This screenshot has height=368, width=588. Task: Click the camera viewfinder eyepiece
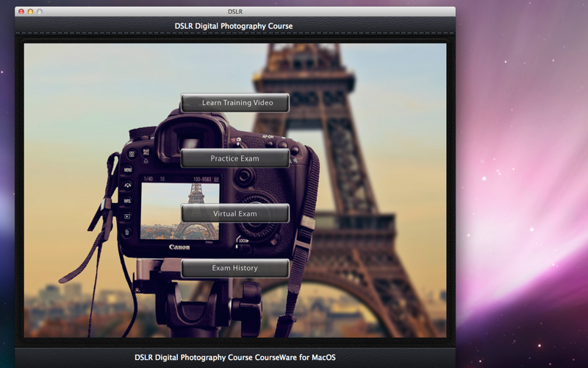[x=190, y=140]
